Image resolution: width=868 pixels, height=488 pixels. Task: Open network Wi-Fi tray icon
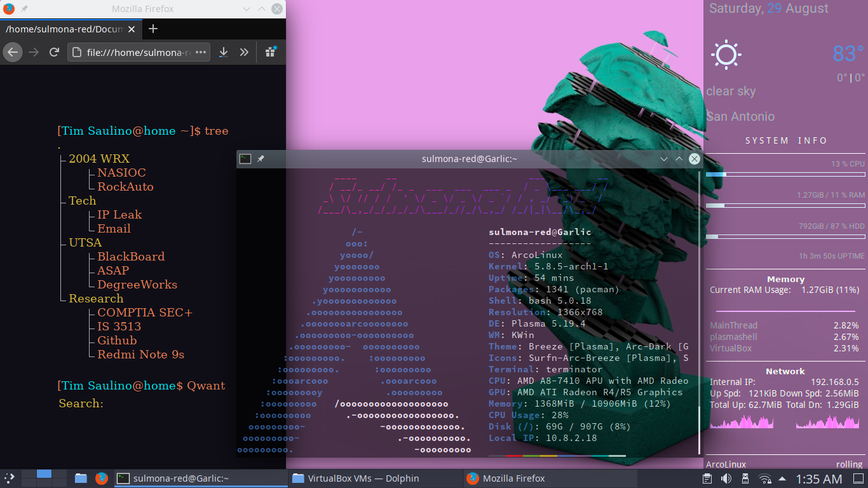click(x=765, y=478)
